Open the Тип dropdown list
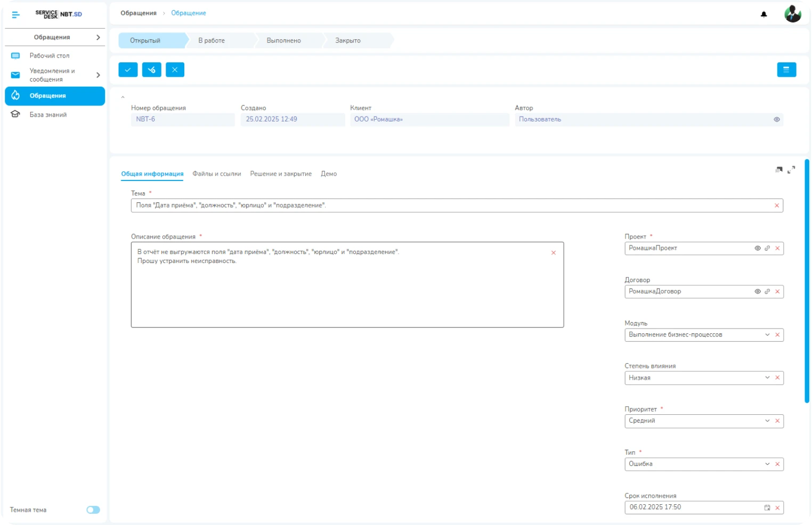The width and height of the screenshot is (812, 525). (x=767, y=464)
